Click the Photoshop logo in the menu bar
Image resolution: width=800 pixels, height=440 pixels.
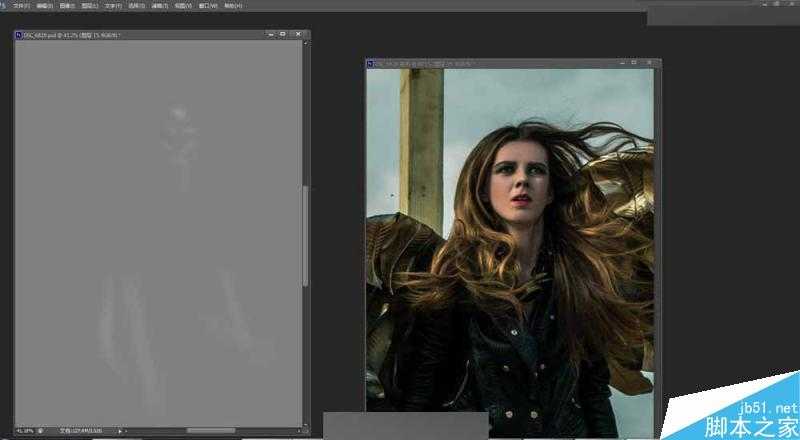point(5,5)
